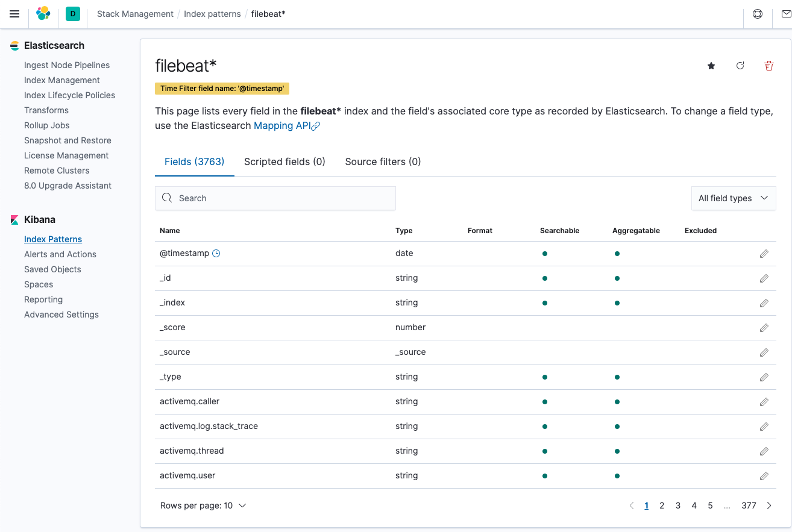Open Ingest Node Pipelines in sidebar
The image size is (792, 532).
coord(67,65)
